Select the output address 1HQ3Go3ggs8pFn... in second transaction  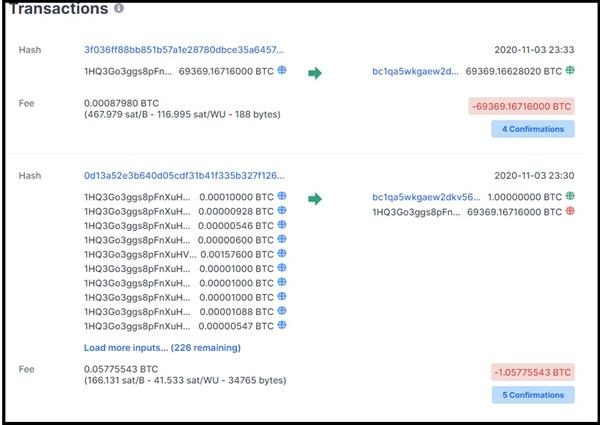click(x=417, y=212)
